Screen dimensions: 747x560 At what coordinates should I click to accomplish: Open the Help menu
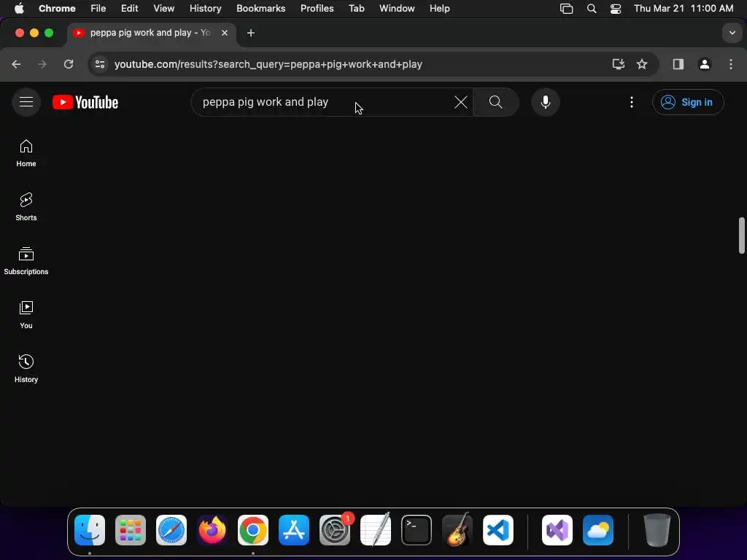coord(439,8)
